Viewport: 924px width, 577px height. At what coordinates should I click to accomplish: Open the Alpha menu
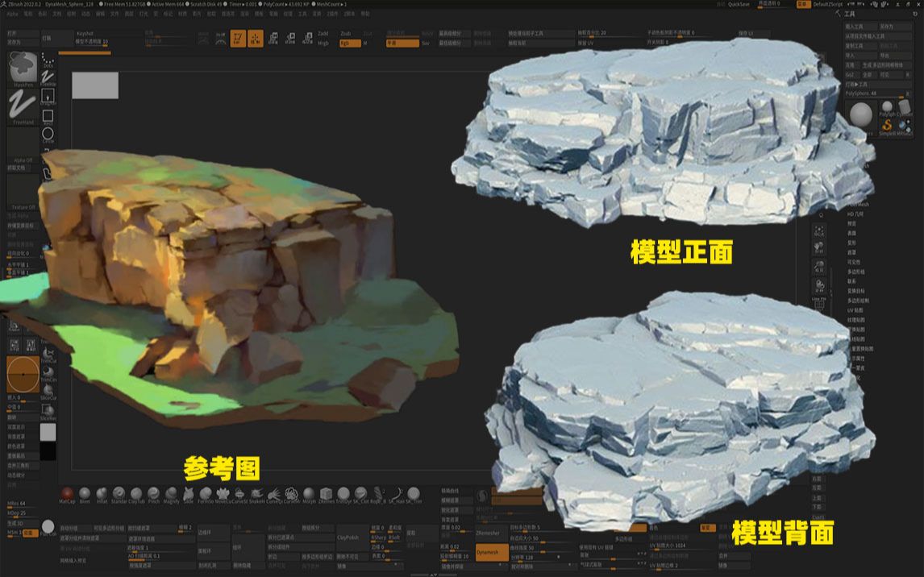(12, 14)
